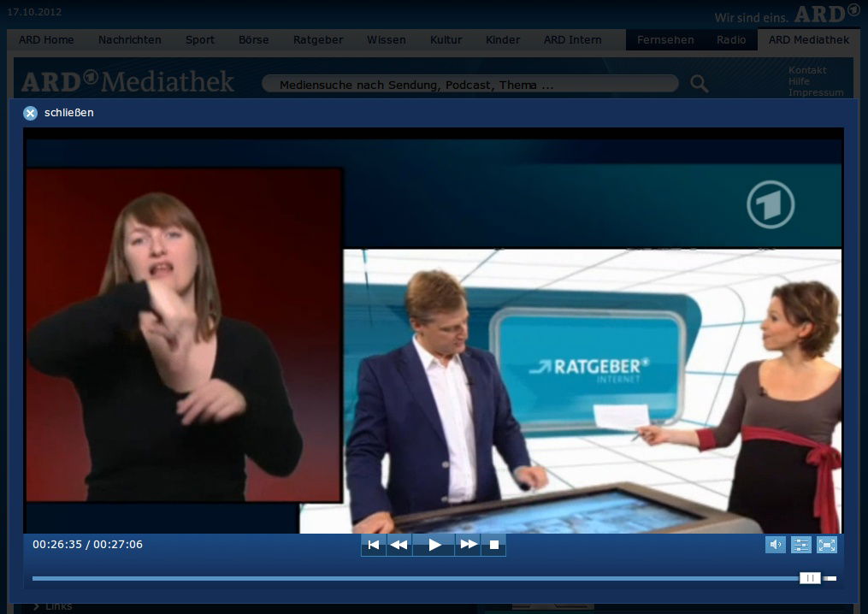The width and height of the screenshot is (868, 614).
Task: Click the ARD Mediathek logo
Action: 128,82
